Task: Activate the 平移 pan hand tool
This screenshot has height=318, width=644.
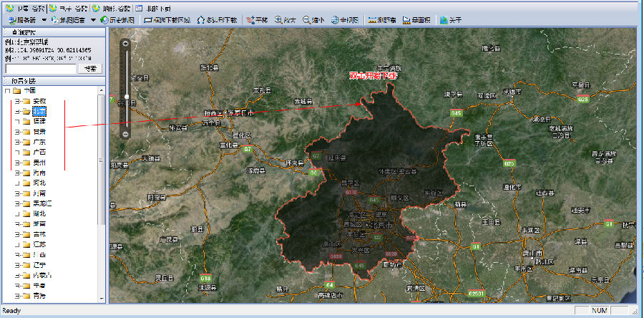Action: click(x=257, y=19)
